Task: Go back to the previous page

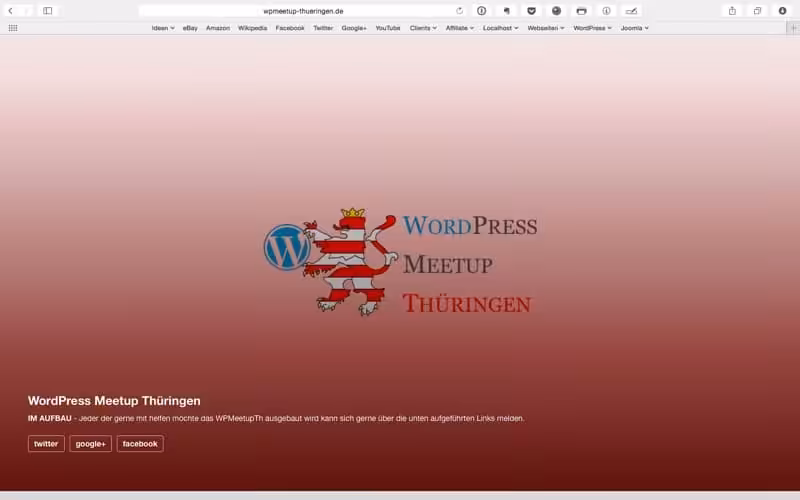Action: pyautogui.click(x=10, y=11)
